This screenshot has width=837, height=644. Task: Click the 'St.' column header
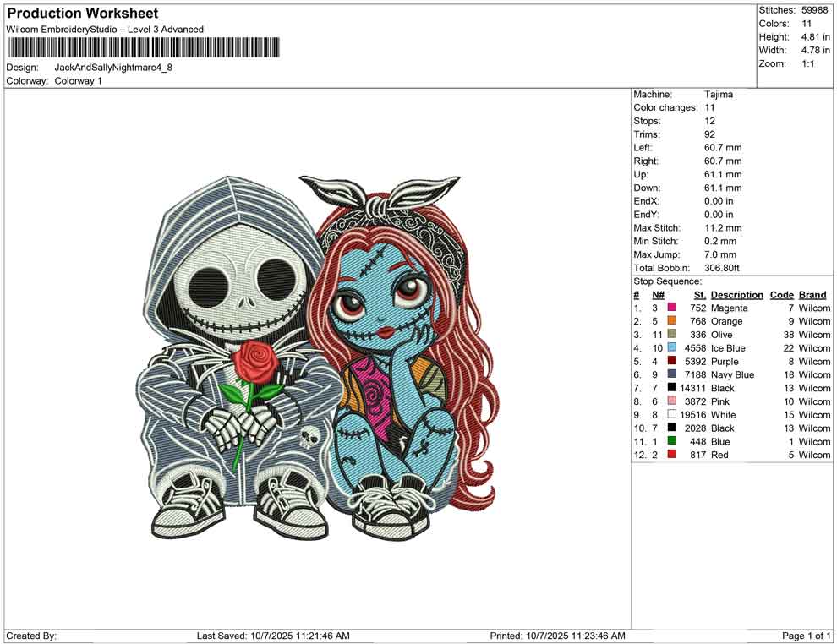pyautogui.click(x=700, y=294)
